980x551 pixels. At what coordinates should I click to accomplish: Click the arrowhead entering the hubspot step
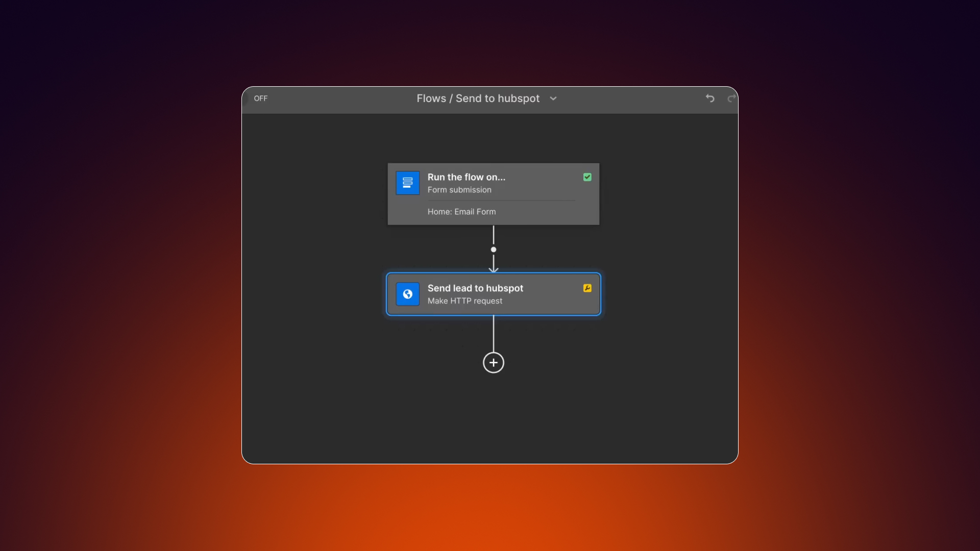click(493, 269)
